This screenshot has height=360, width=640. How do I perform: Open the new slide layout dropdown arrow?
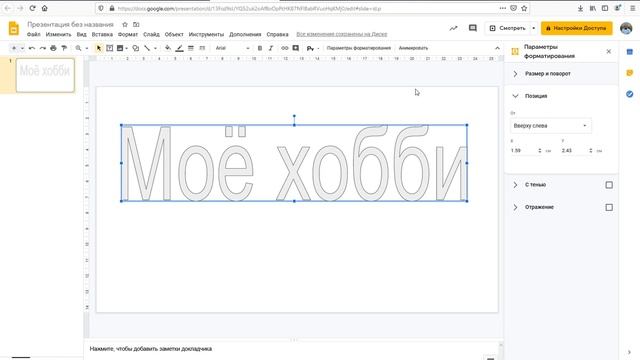(x=22, y=48)
